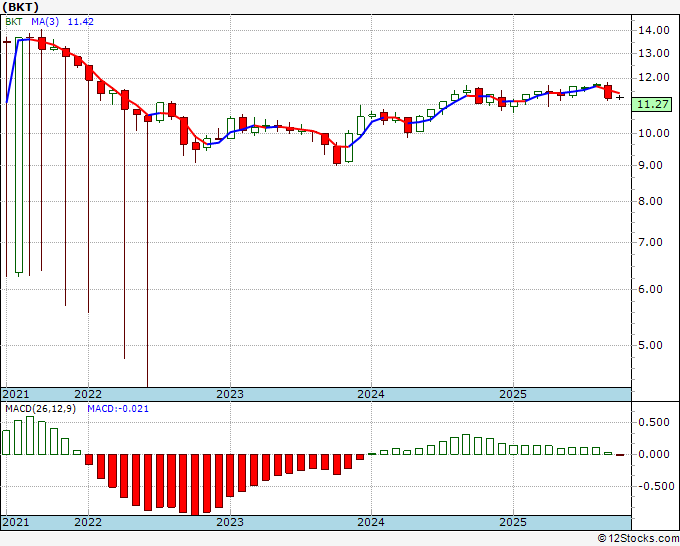Click the 0.000 MACD axis label
The width and height of the screenshot is (680, 546).
click(654, 454)
